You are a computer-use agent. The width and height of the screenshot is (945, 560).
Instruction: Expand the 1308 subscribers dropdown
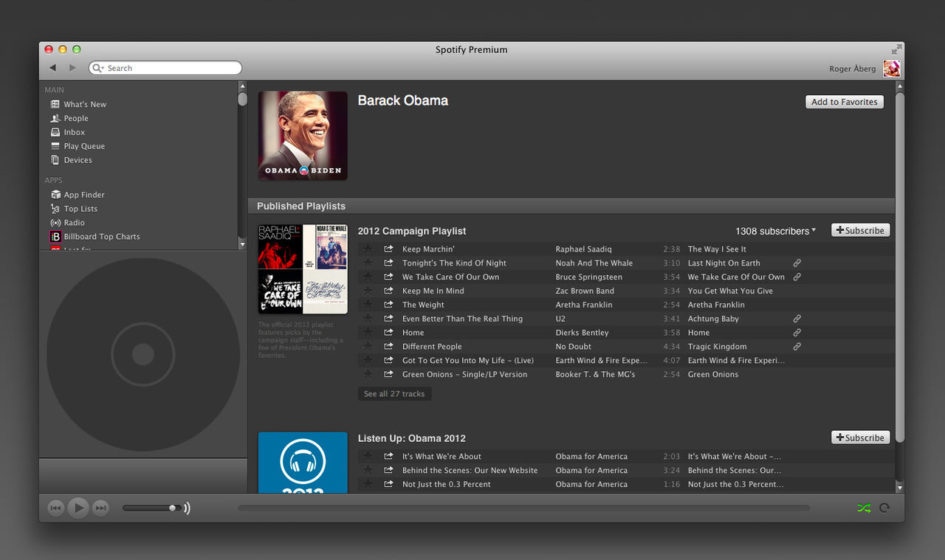776,231
